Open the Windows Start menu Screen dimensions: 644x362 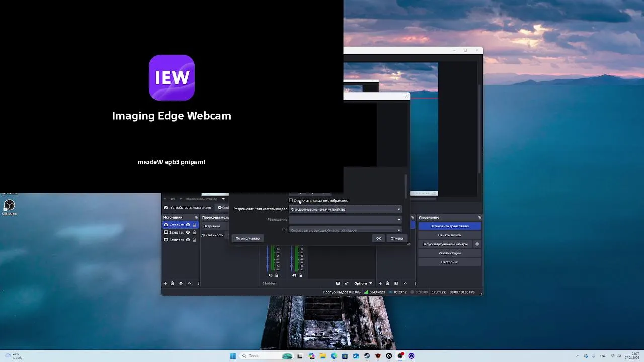tap(233, 356)
